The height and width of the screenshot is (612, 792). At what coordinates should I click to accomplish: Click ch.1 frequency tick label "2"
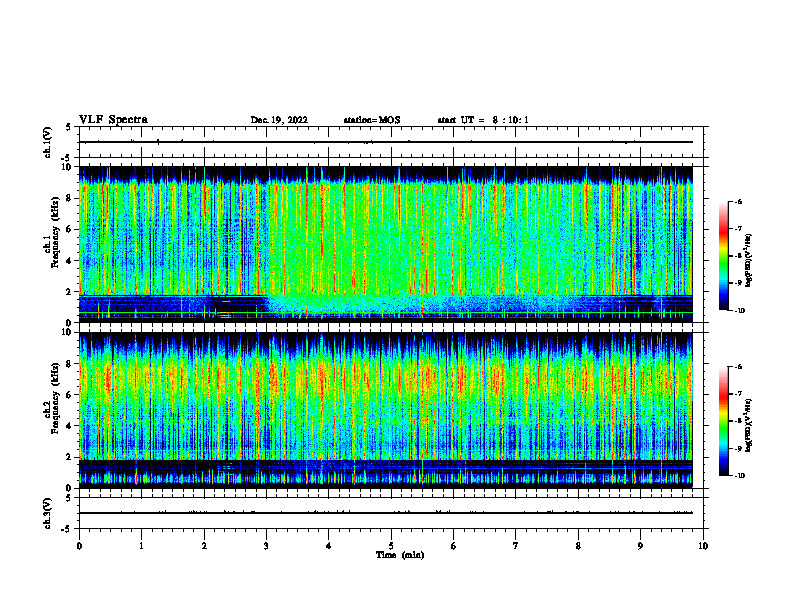69,292
